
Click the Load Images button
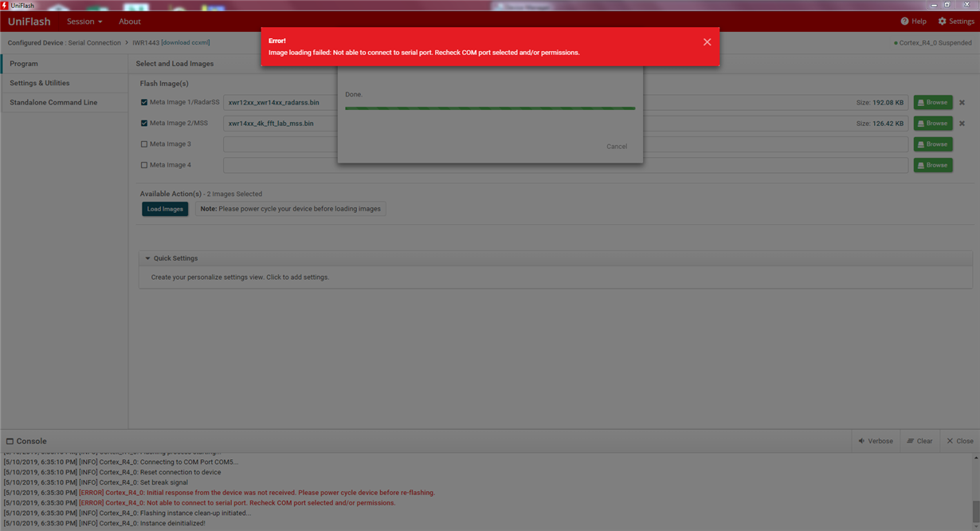(165, 208)
